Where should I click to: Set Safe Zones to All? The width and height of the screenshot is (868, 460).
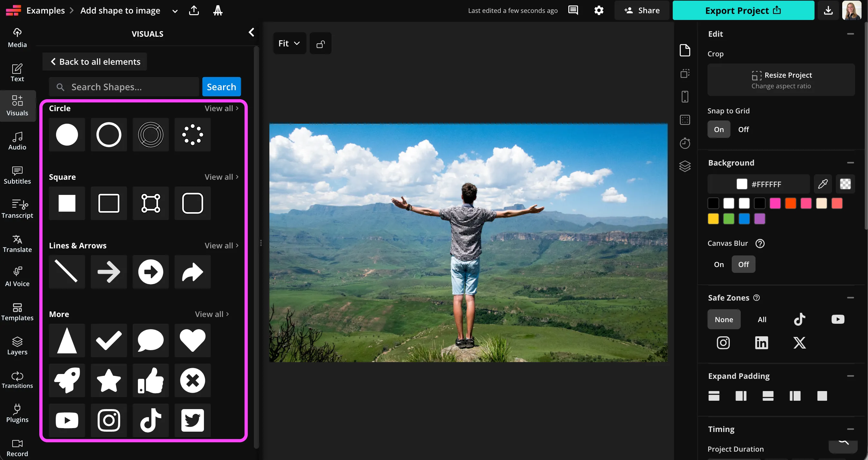762,319
